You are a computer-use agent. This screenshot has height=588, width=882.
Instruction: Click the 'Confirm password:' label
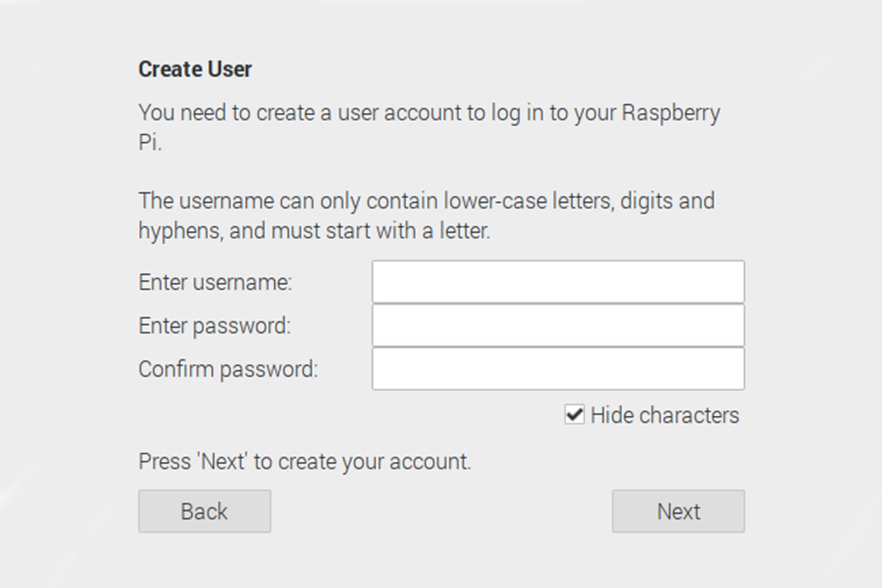[x=228, y=369]
